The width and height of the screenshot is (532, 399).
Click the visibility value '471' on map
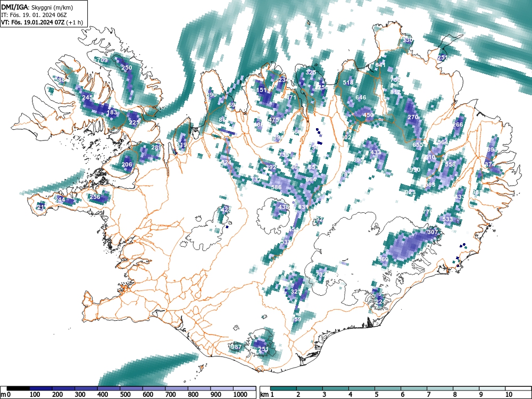[x=291, y=97]
